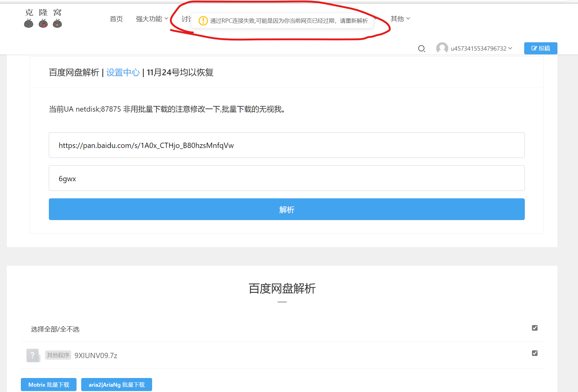
Task: Click the yellow warning icon in the RPC notification
Action: pos(203,21)
